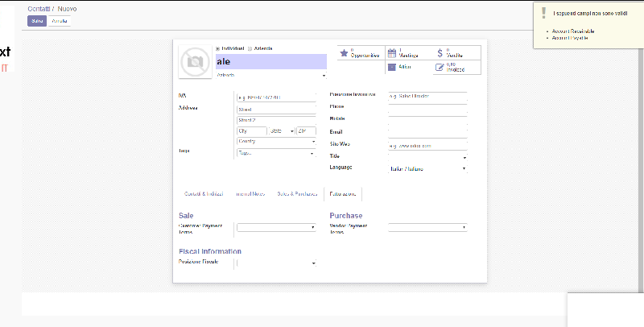Image resolution: width=644 pixels, height=327 pixels.
Task: Open the State dropdown
Action: coord(282,131)
